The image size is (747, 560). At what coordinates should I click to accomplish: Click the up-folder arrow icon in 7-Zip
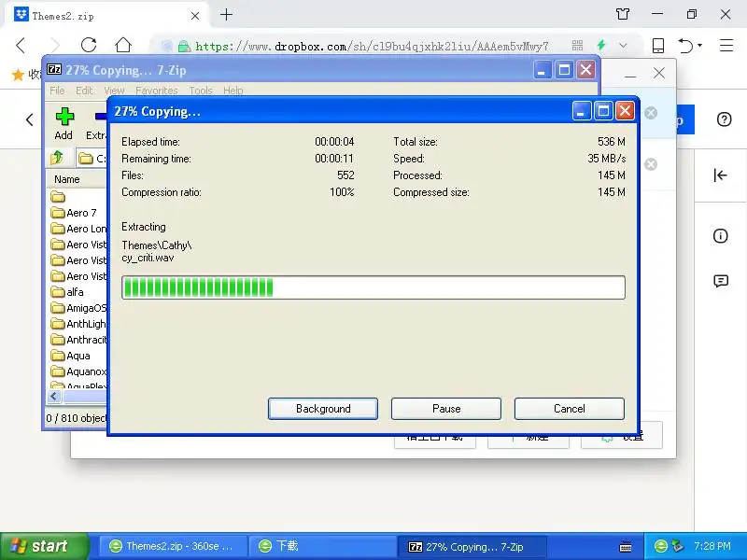(57, 158)
